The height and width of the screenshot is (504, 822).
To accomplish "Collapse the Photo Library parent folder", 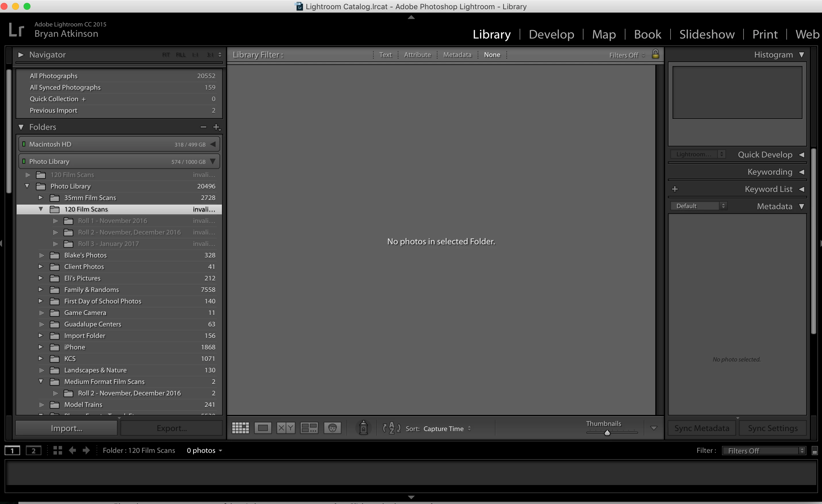I will (27, 186).
